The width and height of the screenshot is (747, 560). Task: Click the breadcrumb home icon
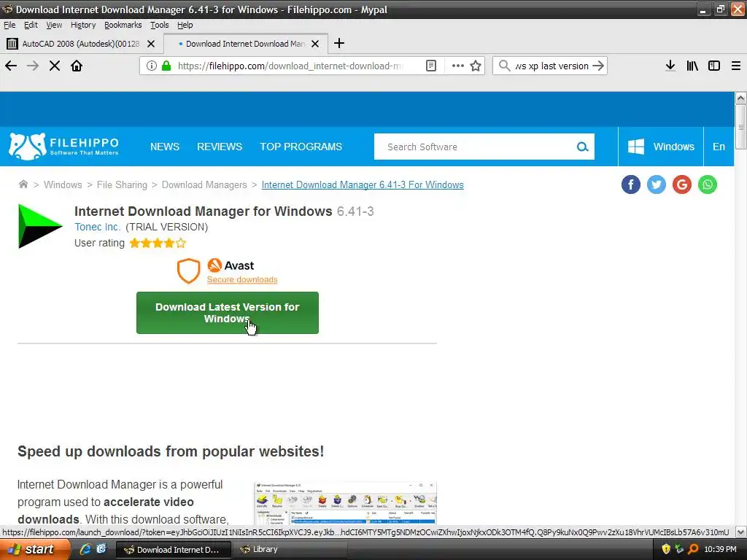23,184
